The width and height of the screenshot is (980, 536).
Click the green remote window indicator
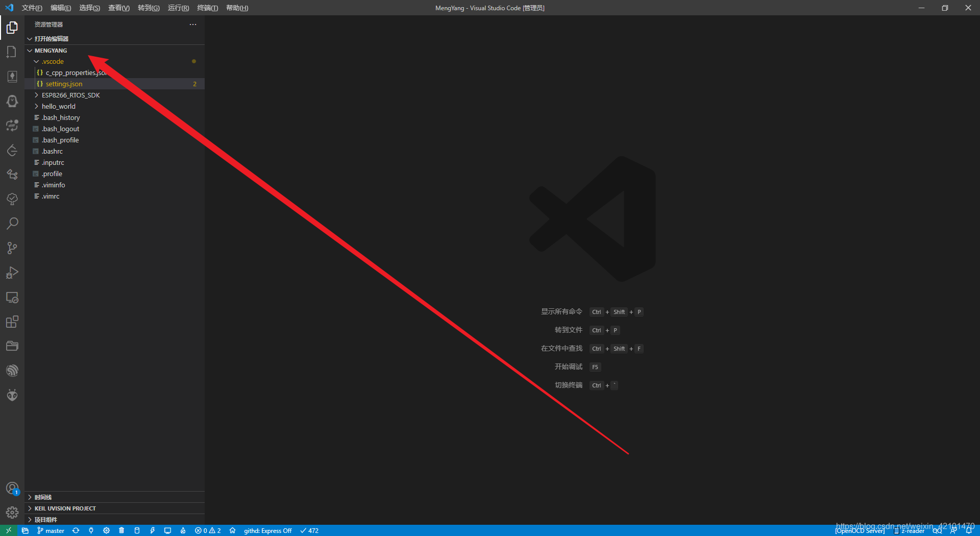[9, 530]
